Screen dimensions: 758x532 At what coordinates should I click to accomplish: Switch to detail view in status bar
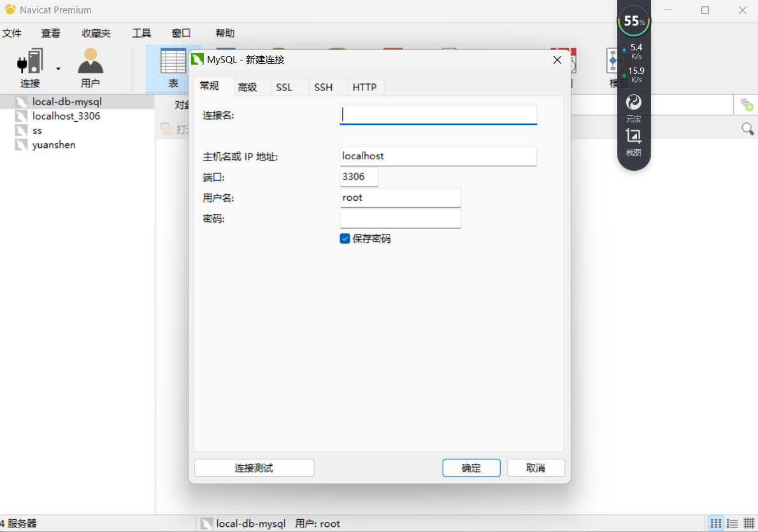749,523
